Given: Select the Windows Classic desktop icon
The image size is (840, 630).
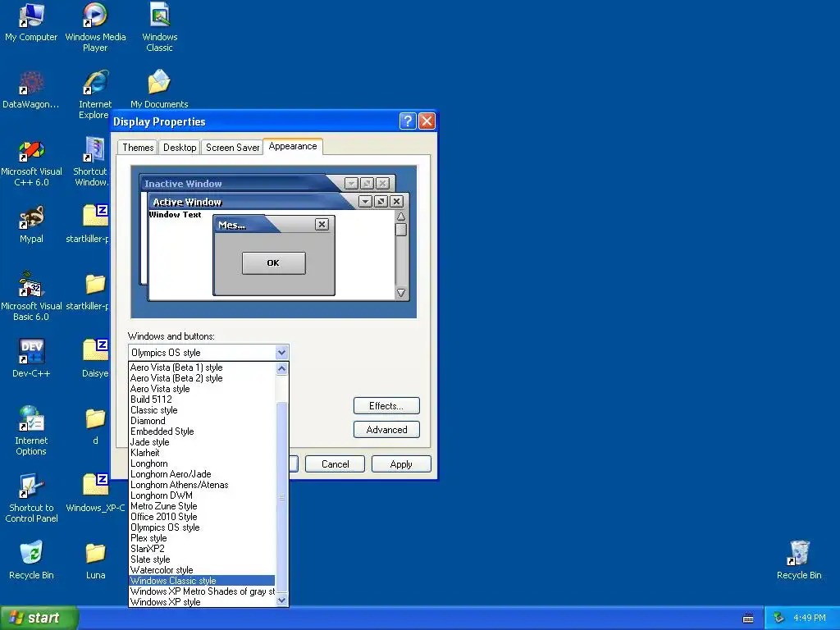Looking at the screenshot, I should 160,27.
